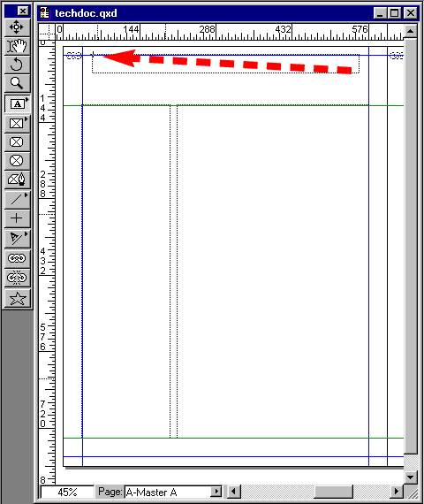This screenshot has width=424, height=504.
Task: Select the Content hand tool
Action: point(18,46)
